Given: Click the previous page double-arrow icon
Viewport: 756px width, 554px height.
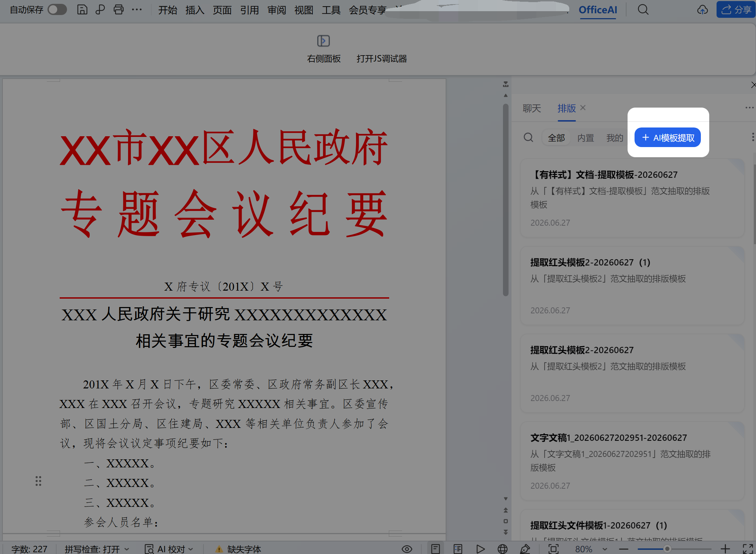Looking at the screenshot, I should pyautogui.click(x=505, y=510).
